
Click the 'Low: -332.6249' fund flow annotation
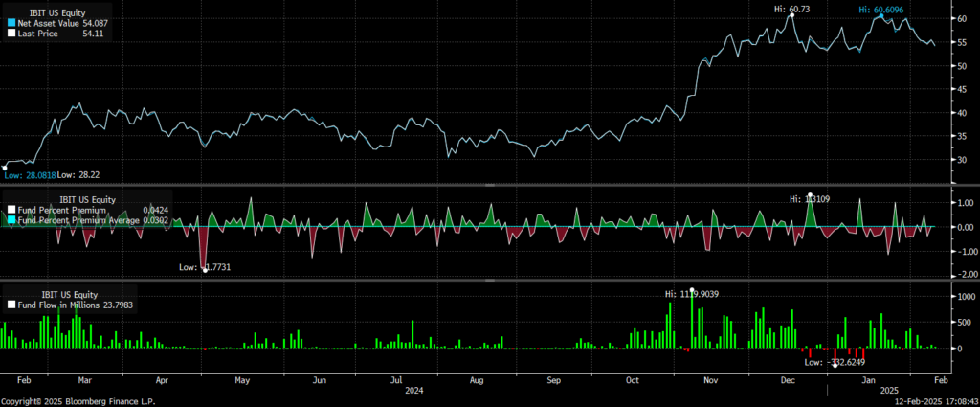(x=835, y=361)
